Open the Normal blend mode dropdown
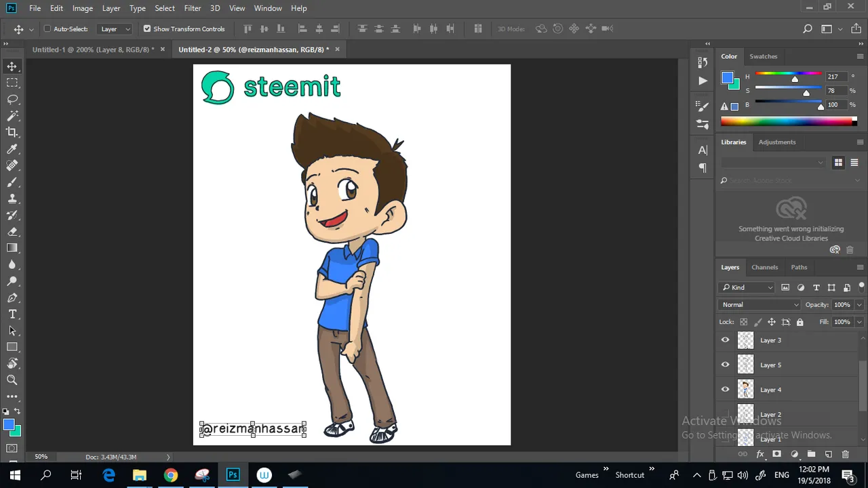This screenshot has height=488, width=868. (x=760, y=304)
